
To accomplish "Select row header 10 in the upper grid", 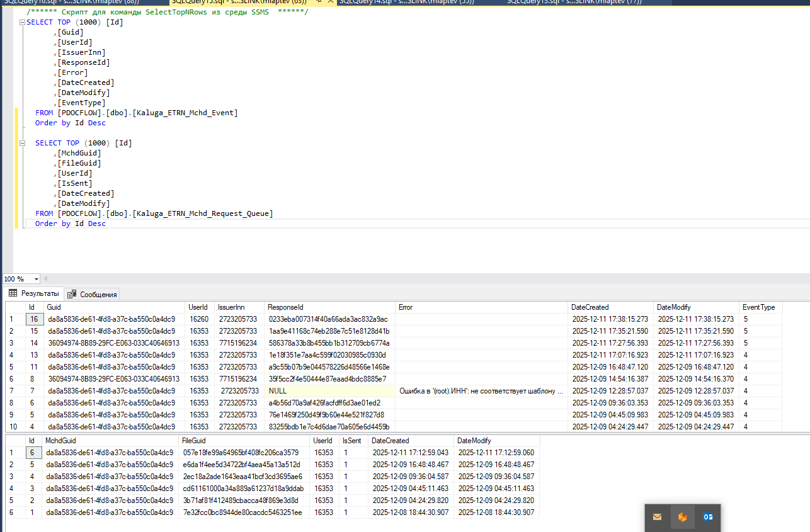I will click(x=15, y=427).
